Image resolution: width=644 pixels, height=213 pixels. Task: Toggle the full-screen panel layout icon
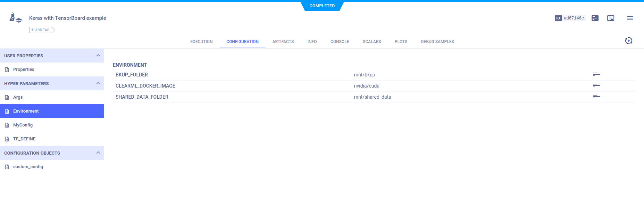[611, 18]
